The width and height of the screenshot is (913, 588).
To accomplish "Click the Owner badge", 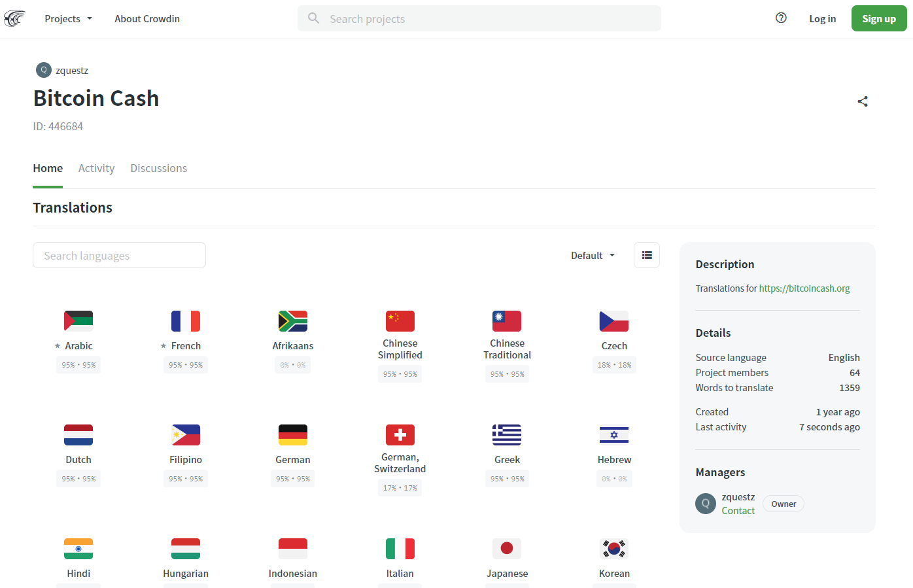I will tap(784, 504).
